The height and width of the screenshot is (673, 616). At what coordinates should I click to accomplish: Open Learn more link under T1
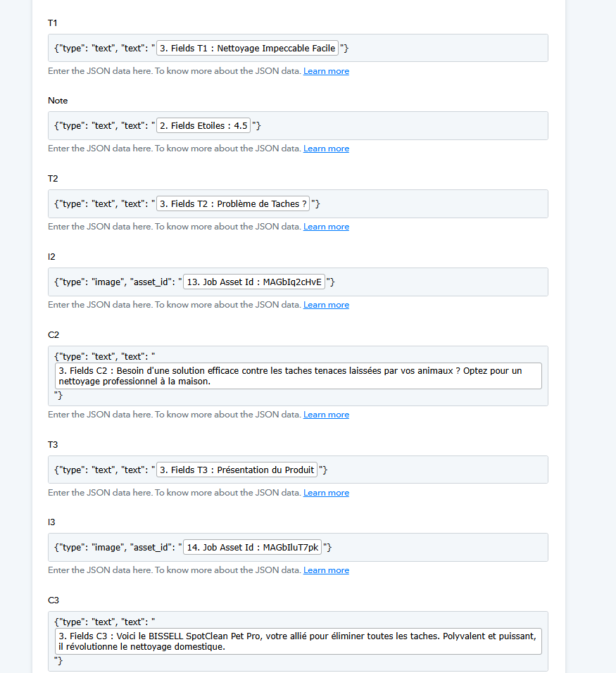tap(326, 71)
